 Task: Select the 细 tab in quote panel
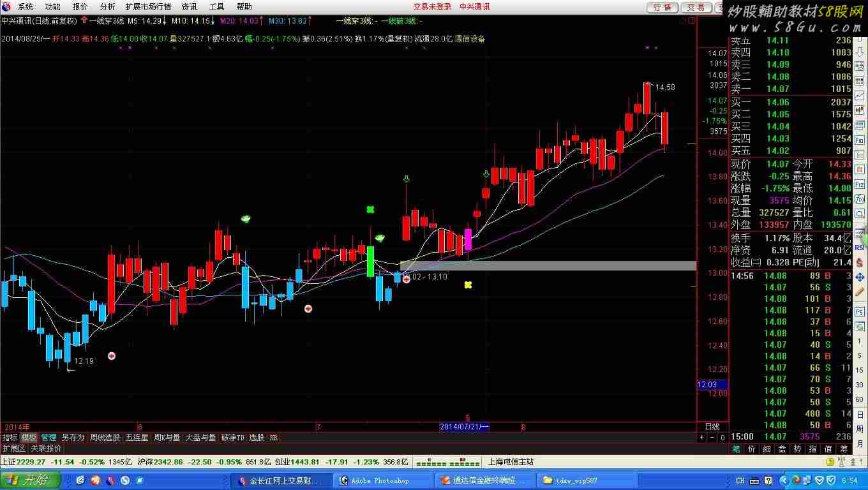pyautogui.click(x=767, y=449)
